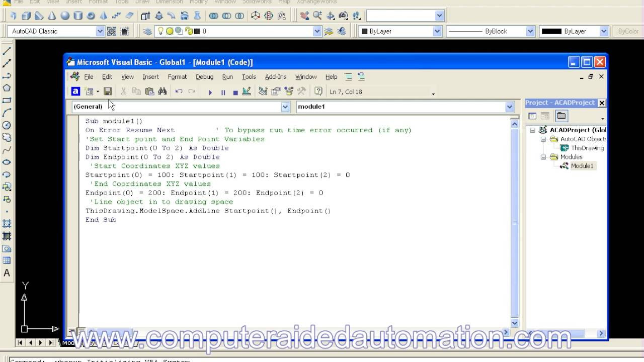Open the layer list dropdown arrow
The image size is (644, 362).
tap(317, 31)
